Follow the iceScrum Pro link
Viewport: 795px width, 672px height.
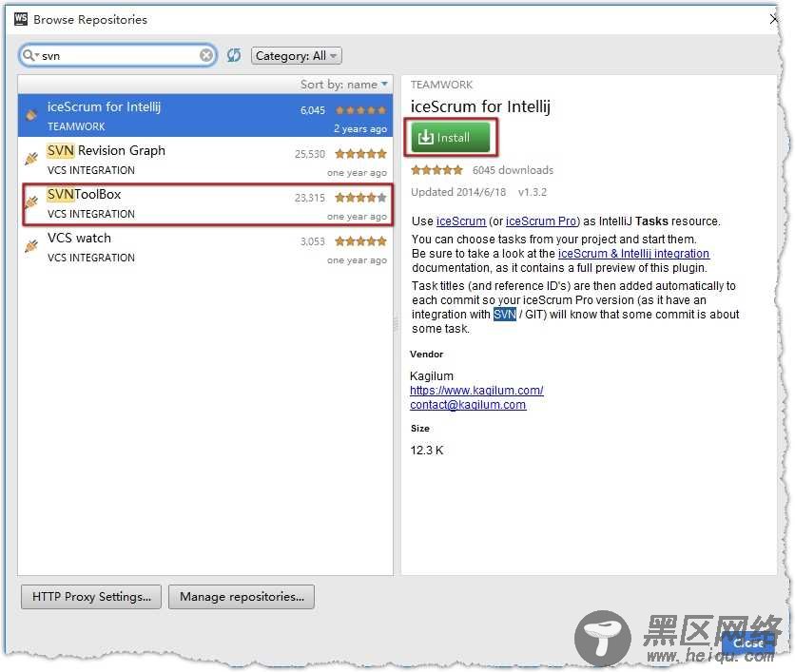[541, 221]
